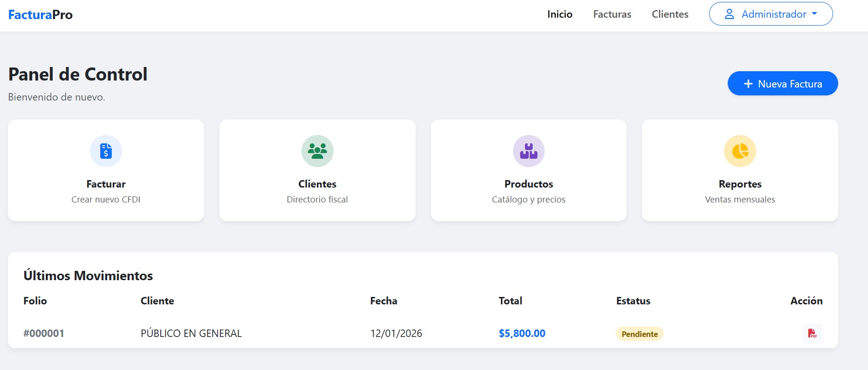Click the Clientes people group icon
This screenshot has width=868, height=370.
click(x=317, y=151)
